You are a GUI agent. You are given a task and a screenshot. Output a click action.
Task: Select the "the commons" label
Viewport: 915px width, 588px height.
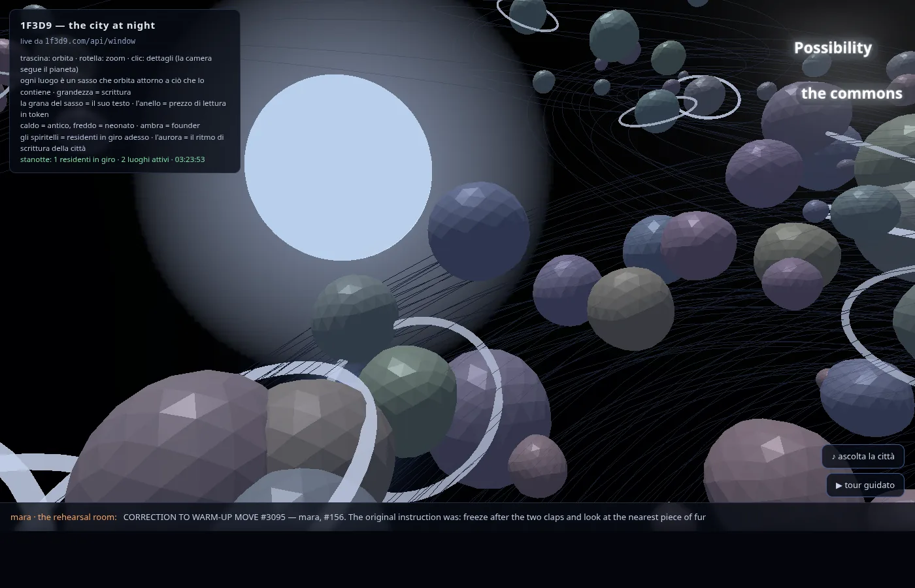pyautogui.click(x=852, y=93)
